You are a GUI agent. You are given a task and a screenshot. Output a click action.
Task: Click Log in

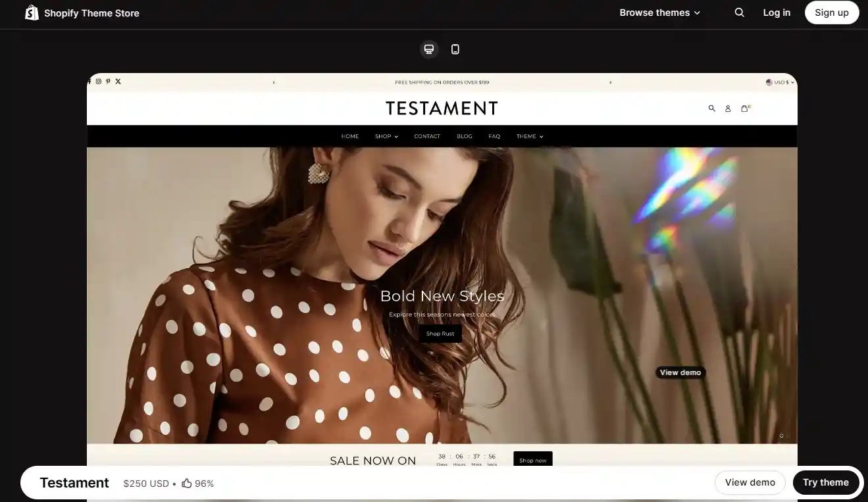[777, 13]
